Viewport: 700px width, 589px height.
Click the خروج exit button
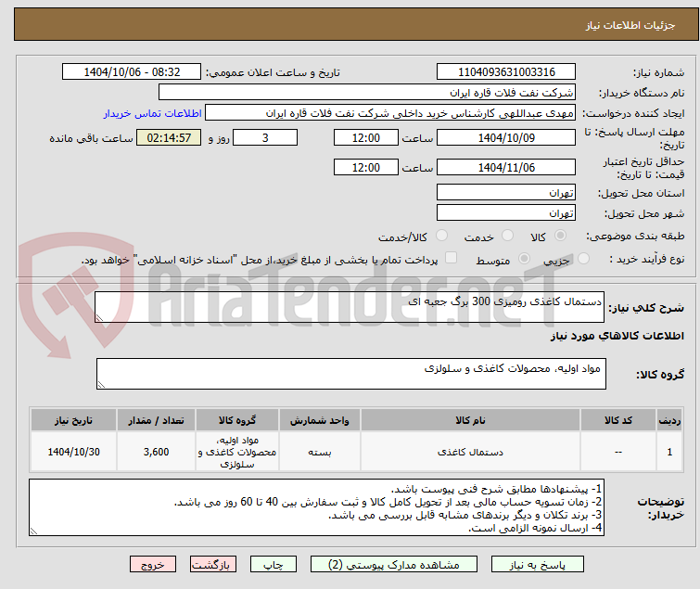click(x=153, y=565)
